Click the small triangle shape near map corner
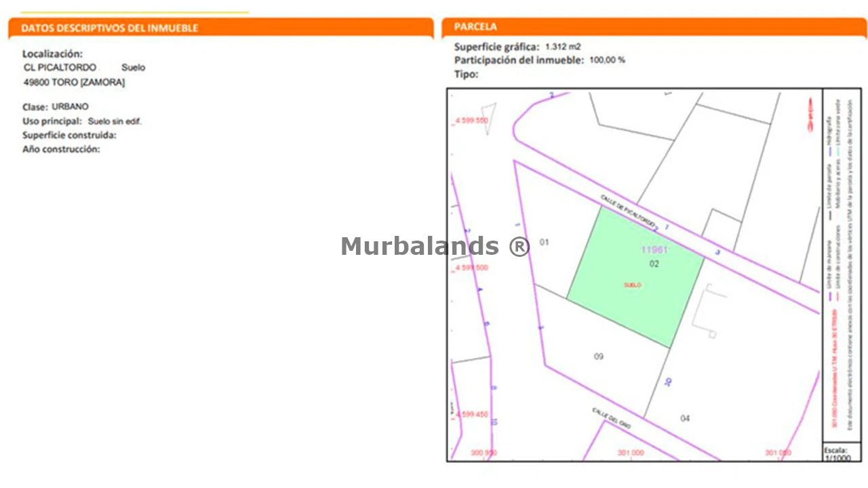The width and height of the screenshot is (868, 488). [x=487, y=119]
